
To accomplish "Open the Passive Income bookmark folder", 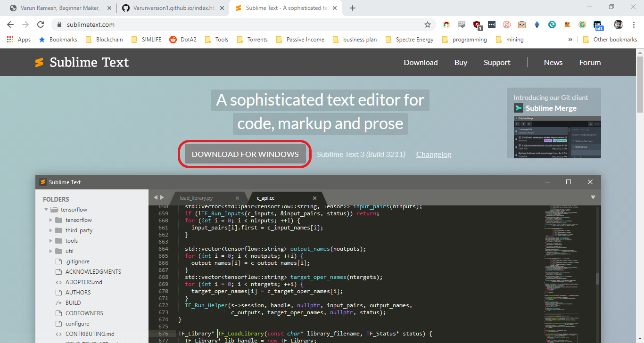I will click(x=300, y=40).
